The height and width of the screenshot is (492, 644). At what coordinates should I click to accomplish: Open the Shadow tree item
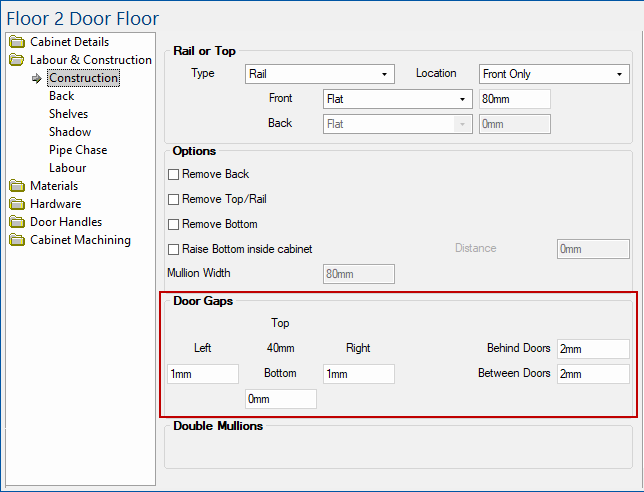pos(70,132)
